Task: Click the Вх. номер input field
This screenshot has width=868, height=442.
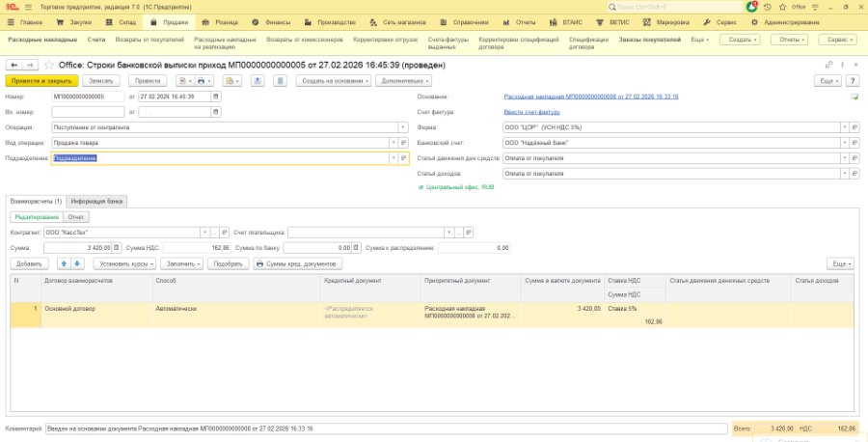Action: pyautogui.click(x=88, y=112)
